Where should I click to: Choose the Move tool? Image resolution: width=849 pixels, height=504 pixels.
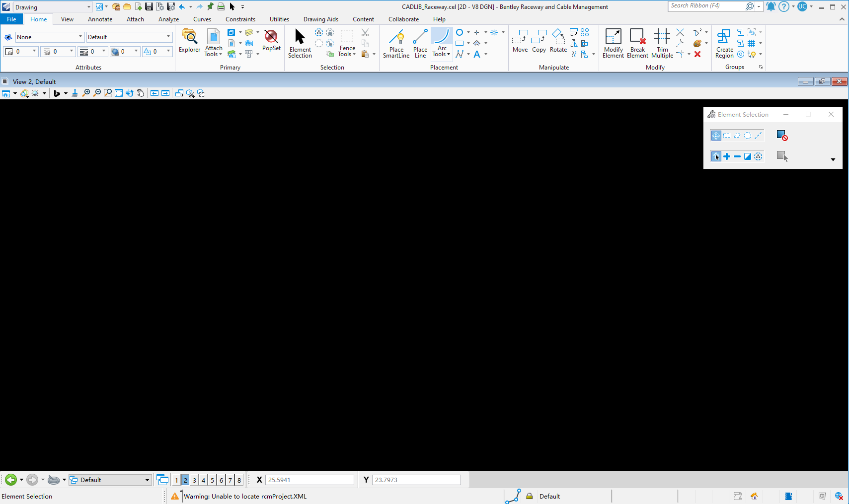click(x=520, y=41)
